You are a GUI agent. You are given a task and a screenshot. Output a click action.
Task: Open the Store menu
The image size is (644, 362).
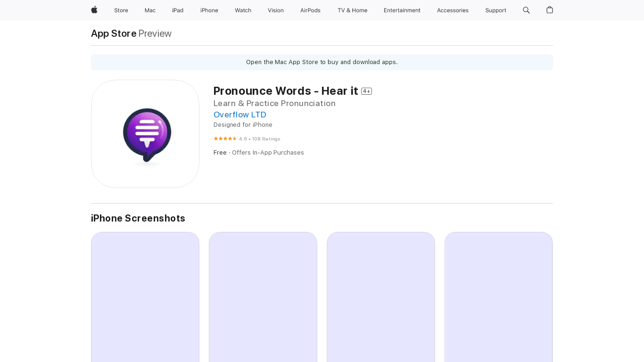click(121, 10)
